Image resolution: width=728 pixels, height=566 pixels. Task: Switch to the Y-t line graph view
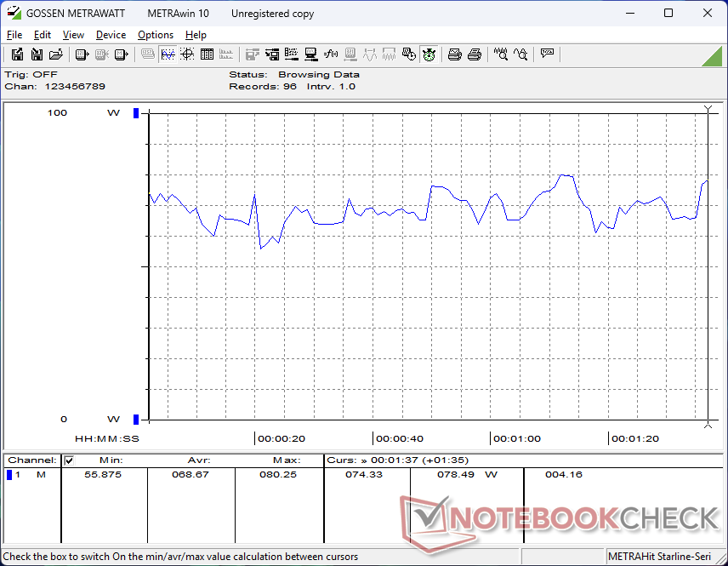(x=168, y=54)
